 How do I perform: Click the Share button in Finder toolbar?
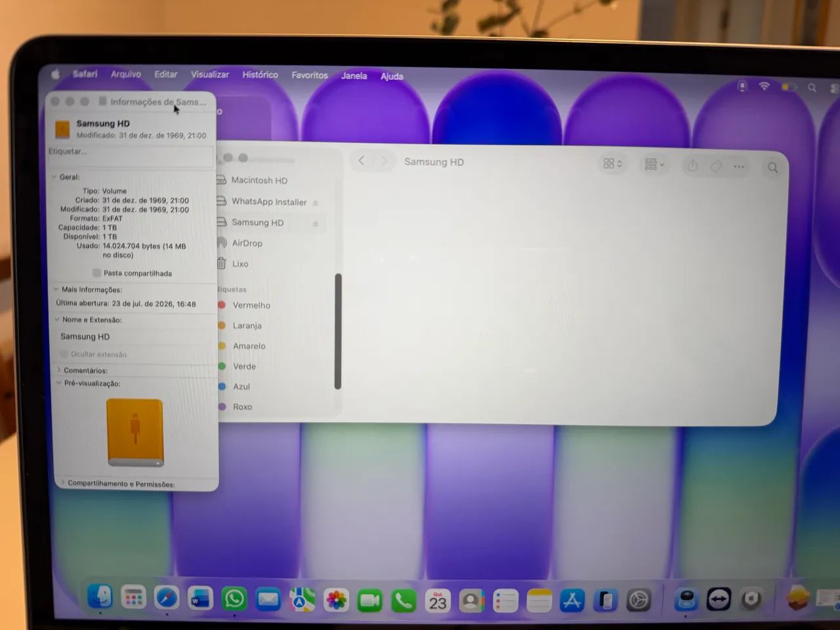point(692,165)
